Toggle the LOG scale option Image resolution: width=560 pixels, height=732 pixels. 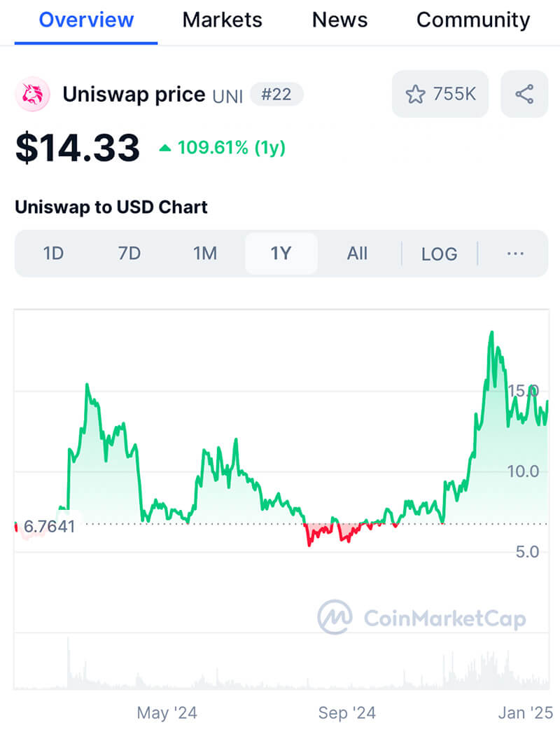439,254
